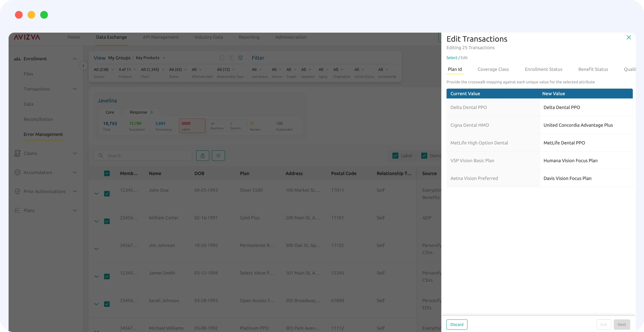Viewport: 644px width, 332px height.
Task: Click the Select breadcrumb link
Action: 452,58
